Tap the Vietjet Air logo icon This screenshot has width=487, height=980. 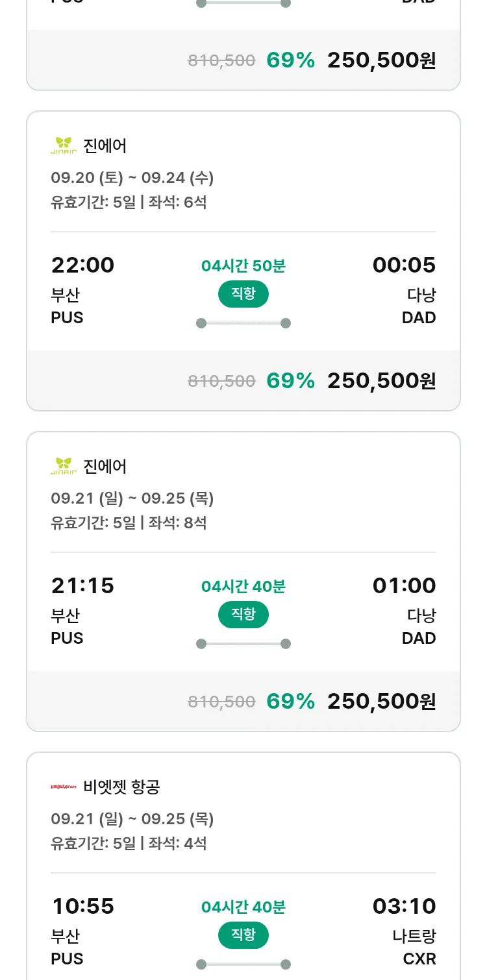pyautogui.click(x=64, y=787)
